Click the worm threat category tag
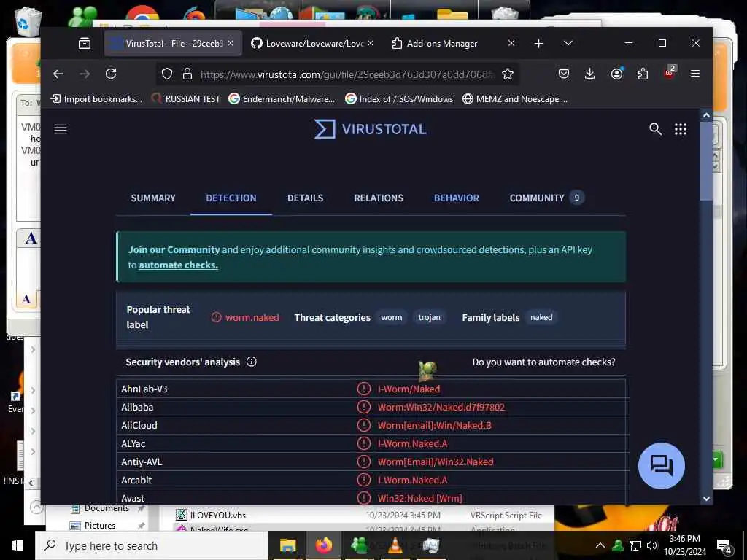This screenshot has width=747, height=560. click(x=391, y=318)
